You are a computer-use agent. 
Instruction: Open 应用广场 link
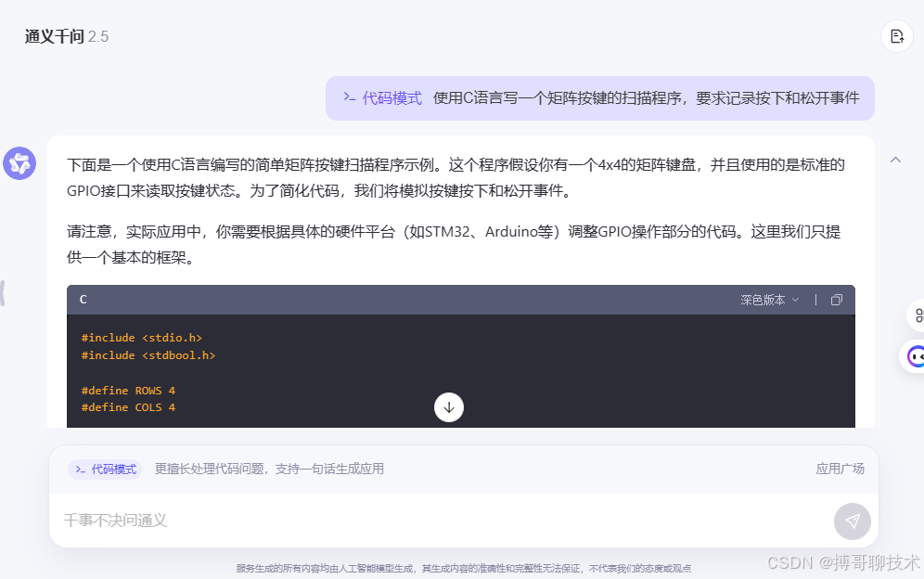(840, 469)
